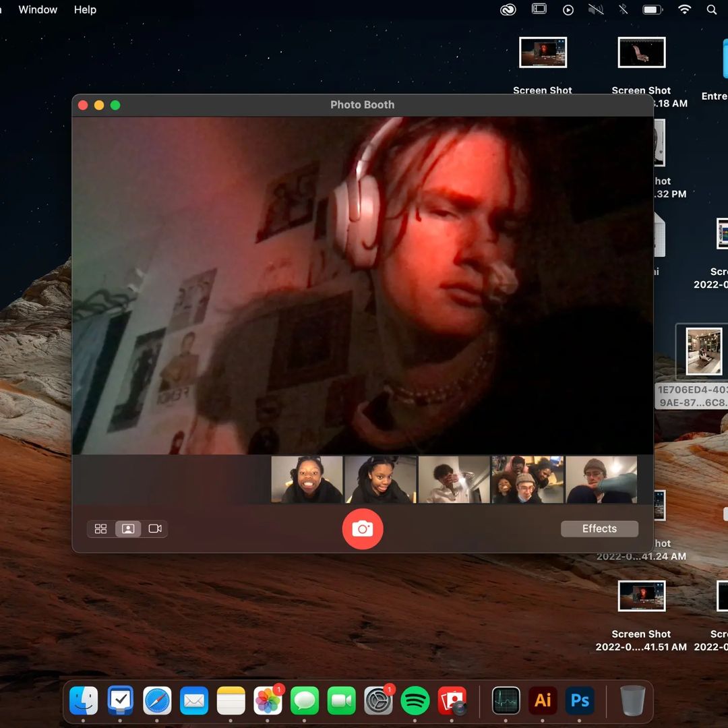Click the red camera take photo button
This screenshot has width=728, height=728.
[x=362, y=529]
